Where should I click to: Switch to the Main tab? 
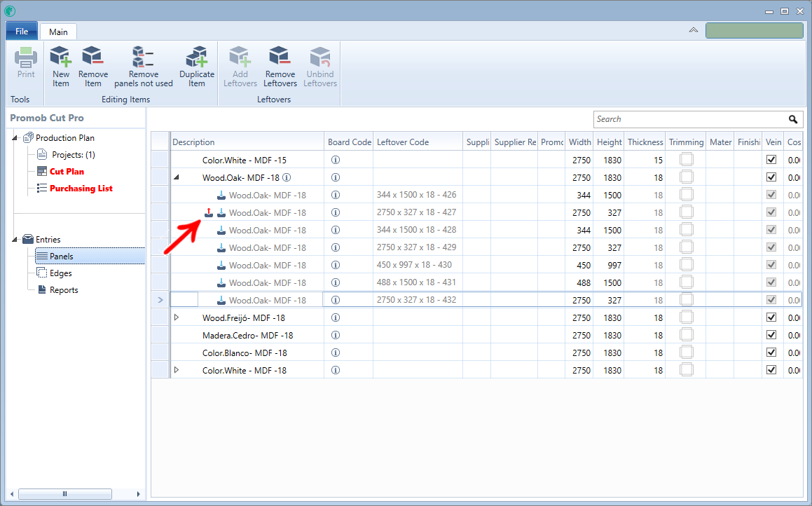click(x=59, y=32)
